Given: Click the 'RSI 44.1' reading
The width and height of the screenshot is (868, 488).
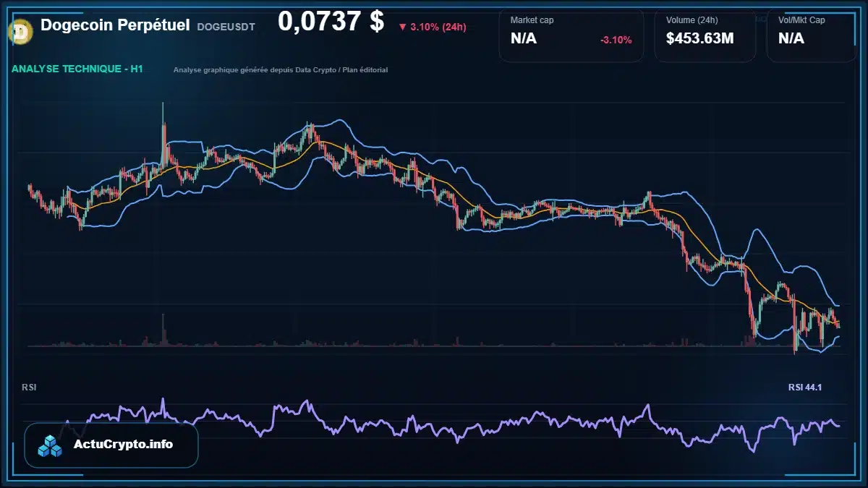Looking at the screenshot, I should pos(805,388).
